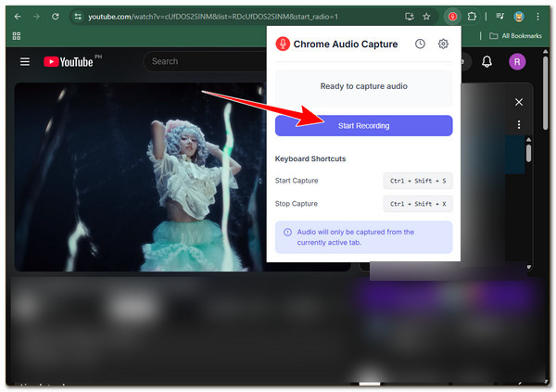
Task: Click the Start Recording button
Action: pos(364,126)
